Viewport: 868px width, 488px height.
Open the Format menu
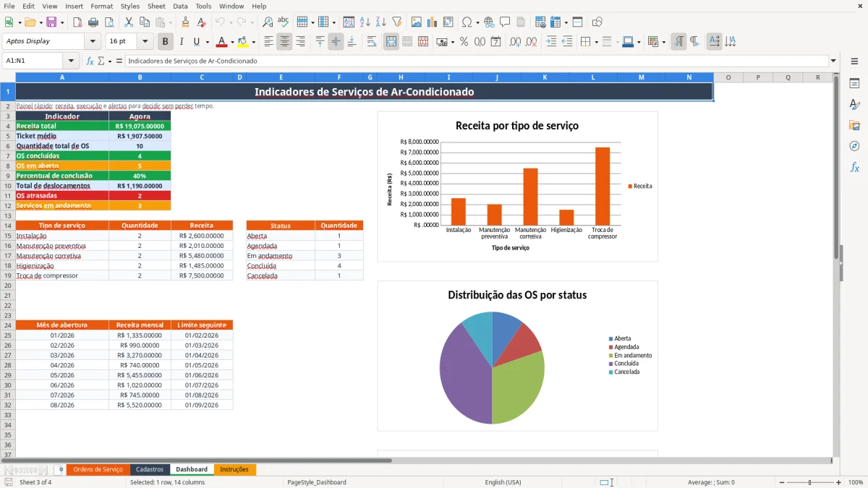coord(101,6)
